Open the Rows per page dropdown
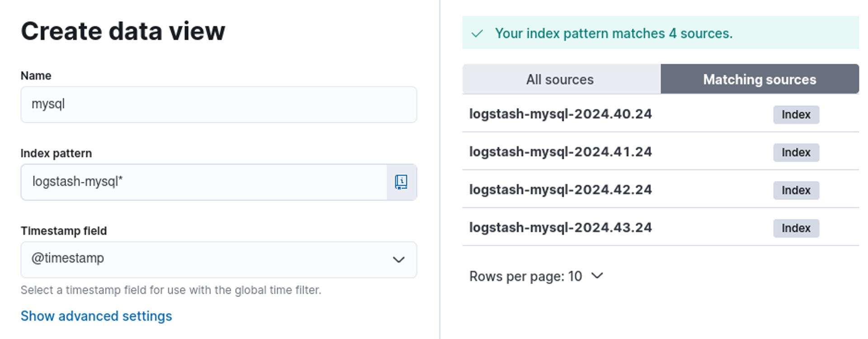The image size is (868, 339). [x=536, y=276]
